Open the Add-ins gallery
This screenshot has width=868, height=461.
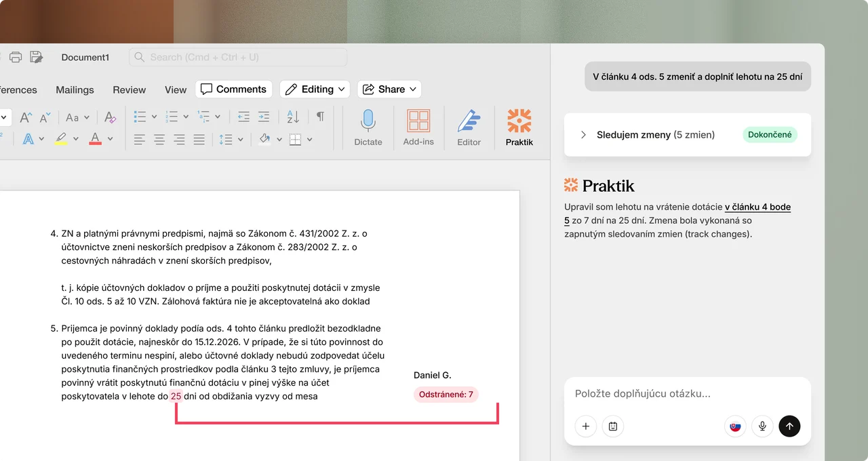click(x=418, y=127)
